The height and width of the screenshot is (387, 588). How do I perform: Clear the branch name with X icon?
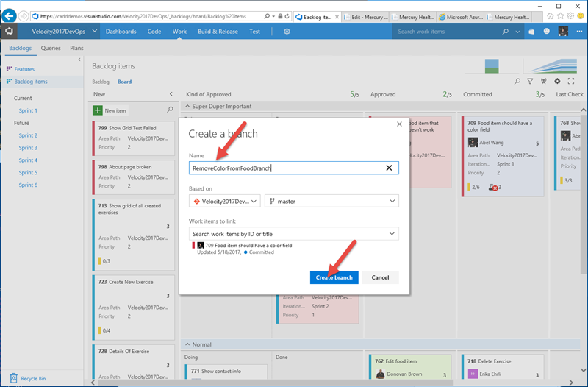389,168
